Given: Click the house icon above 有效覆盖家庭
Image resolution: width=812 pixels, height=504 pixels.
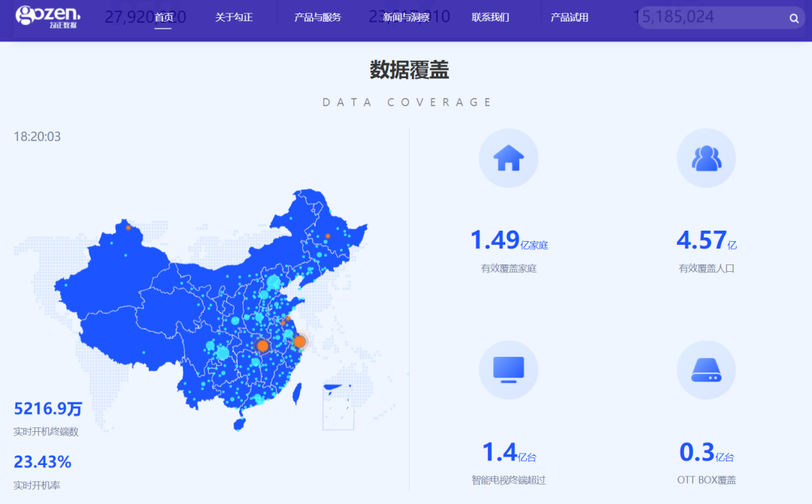Looking at the screenshot, I should click(x=508, y=158).
